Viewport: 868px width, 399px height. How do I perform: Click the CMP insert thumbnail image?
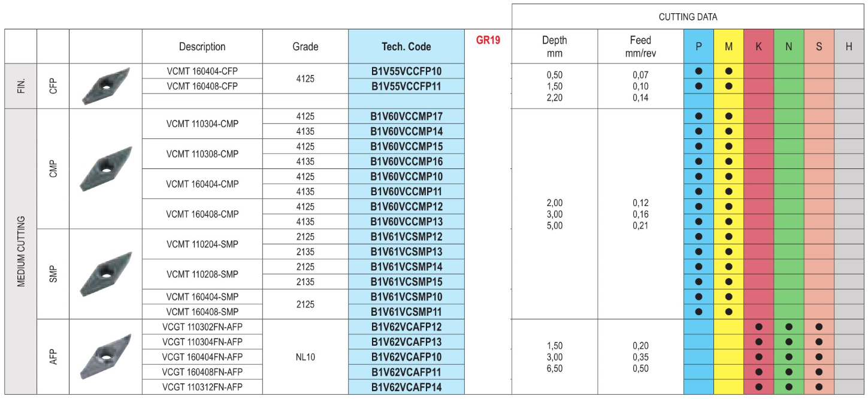click(x=105, y=168)
